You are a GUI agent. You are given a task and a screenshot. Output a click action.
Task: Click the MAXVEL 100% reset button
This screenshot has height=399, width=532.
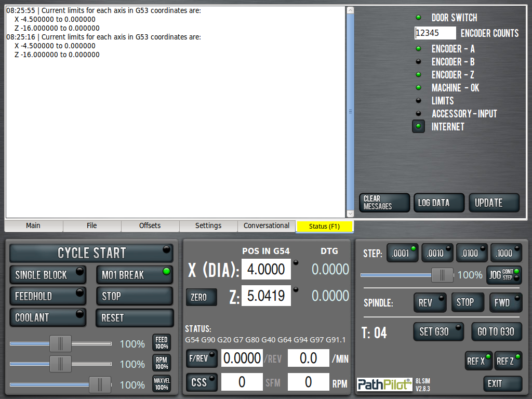(x=162, y=384)
